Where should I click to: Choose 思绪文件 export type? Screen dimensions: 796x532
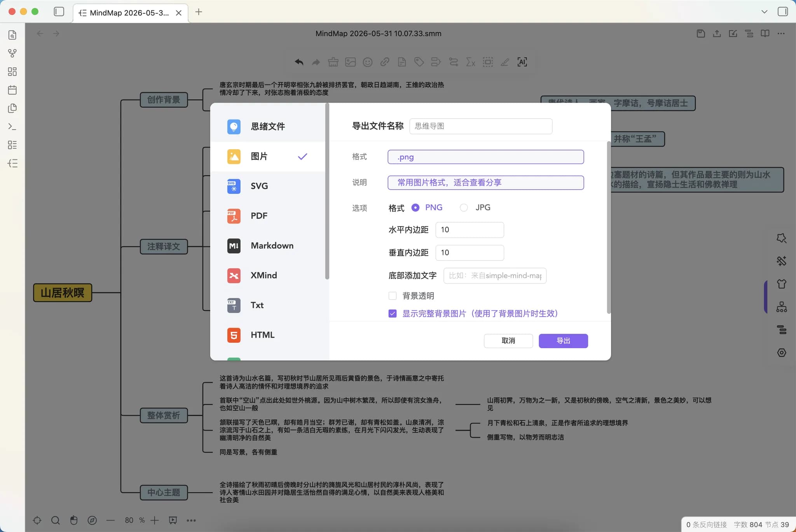(268, 127)
